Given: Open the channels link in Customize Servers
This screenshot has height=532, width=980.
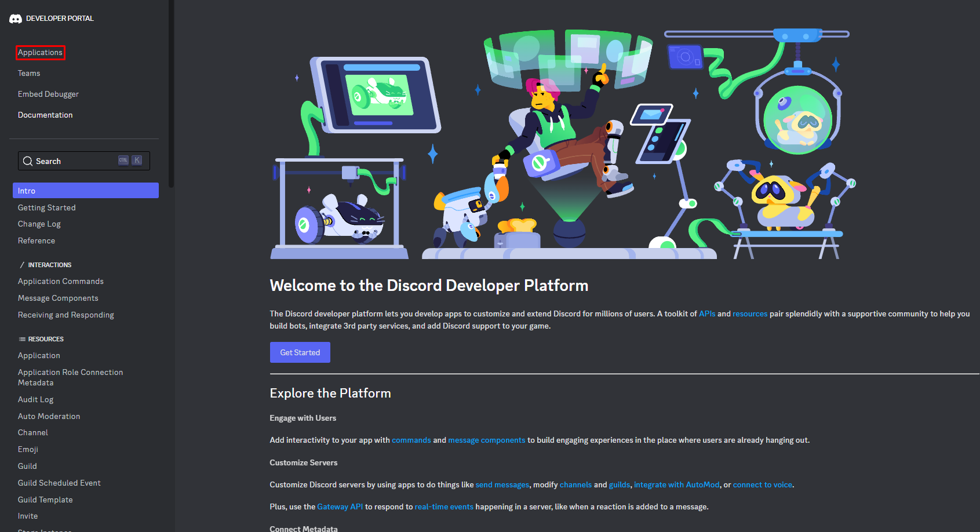Looking at the screenshot, I should pyautogui.click(x=575, y=484).
